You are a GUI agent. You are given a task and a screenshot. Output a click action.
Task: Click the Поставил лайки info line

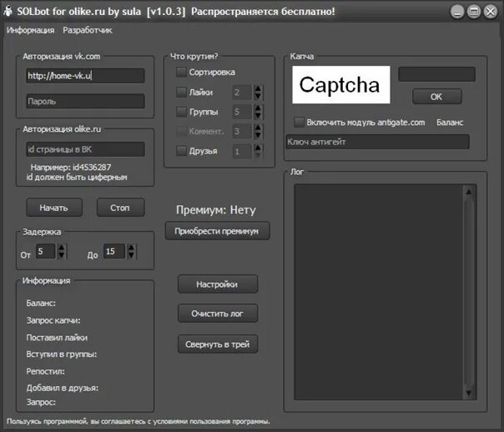click(57, 338)
